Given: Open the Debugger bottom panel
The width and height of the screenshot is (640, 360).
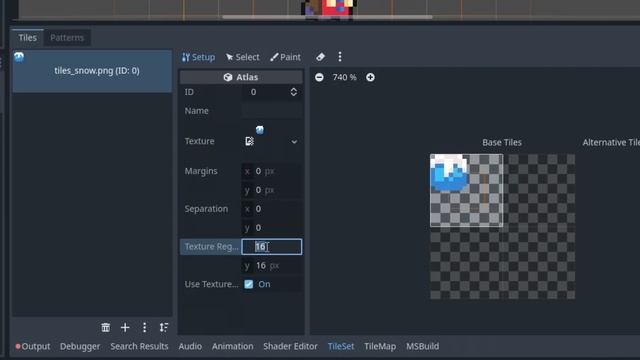Looking at the screenshot, I should pyautogui.click(x=80, y=346).
